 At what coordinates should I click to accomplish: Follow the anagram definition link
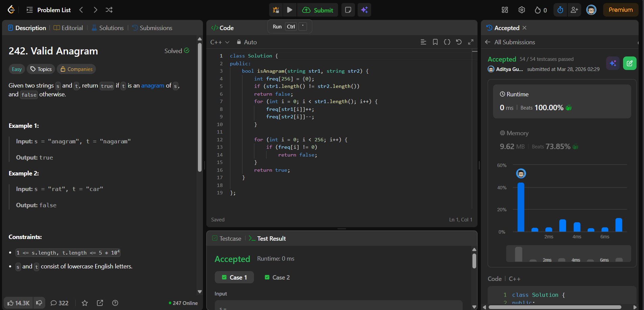(152, 86)
